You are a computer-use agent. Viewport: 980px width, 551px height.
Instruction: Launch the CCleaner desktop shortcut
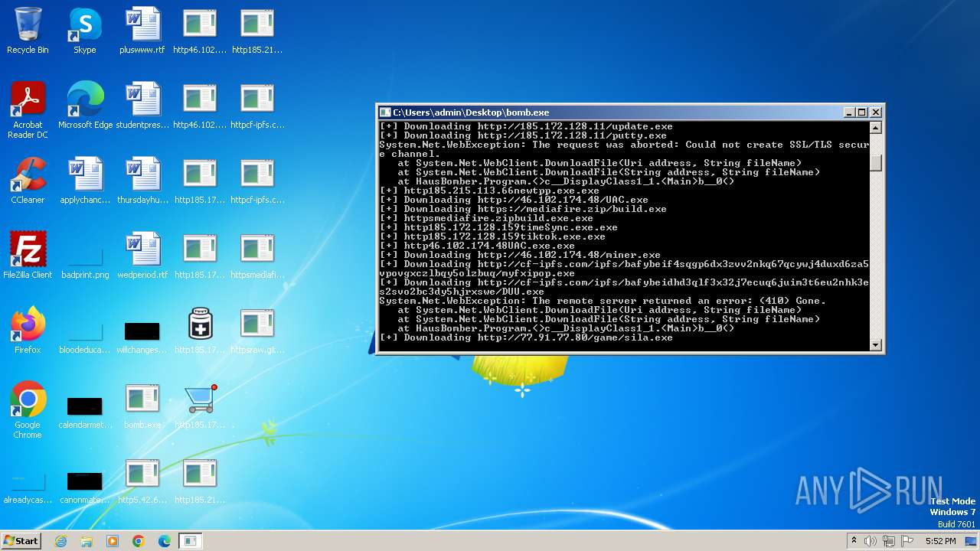coord(28,181)
